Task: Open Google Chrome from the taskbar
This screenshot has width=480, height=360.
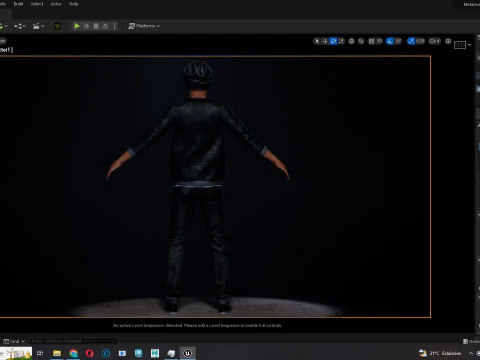Action: point(73,353)
